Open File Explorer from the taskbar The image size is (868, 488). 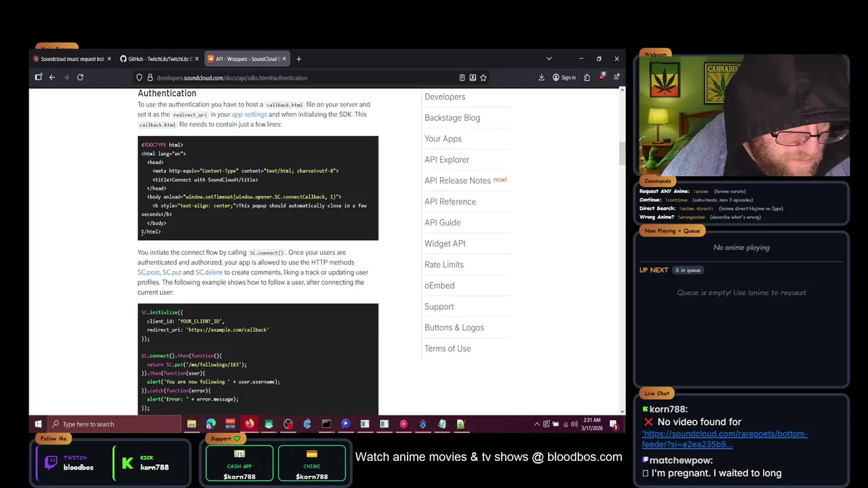click(x=191, y=424)
